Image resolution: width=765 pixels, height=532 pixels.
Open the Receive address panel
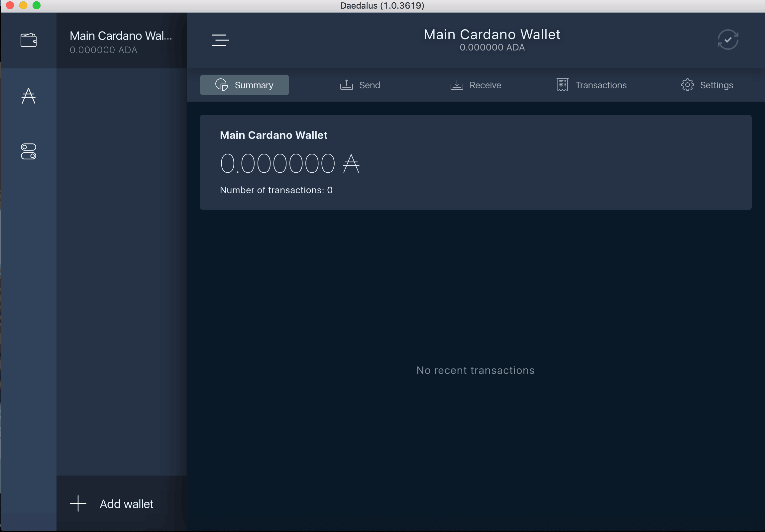[x=475, y=85]
